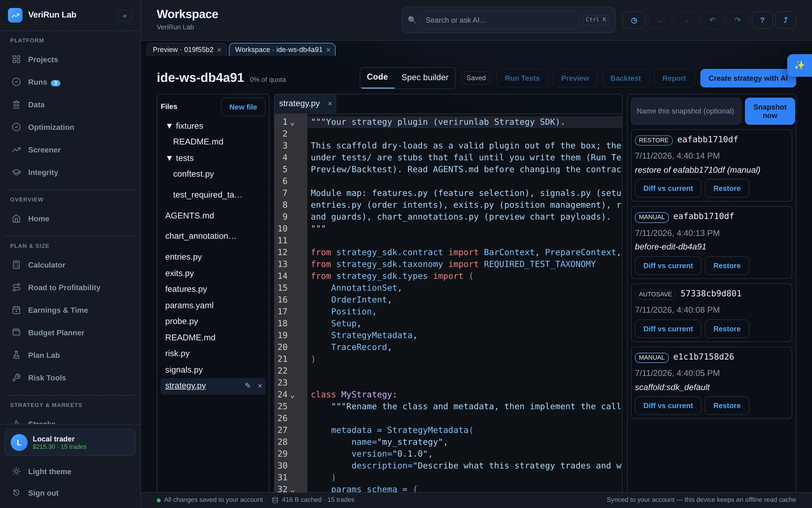Screen dimensions: 812x508
Task: Open conftest.py under tests
Action: 193,174
